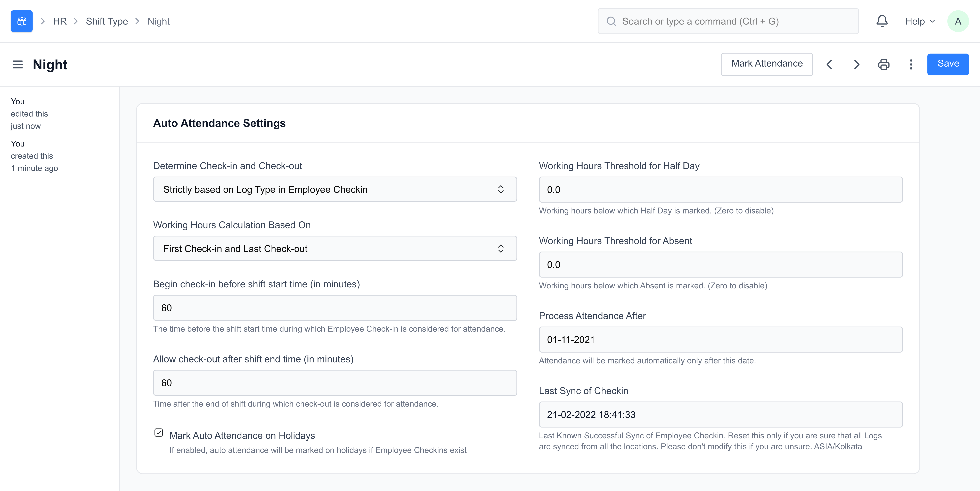
Task: Open the app launcher grid icon
Action: pos(21,21)
